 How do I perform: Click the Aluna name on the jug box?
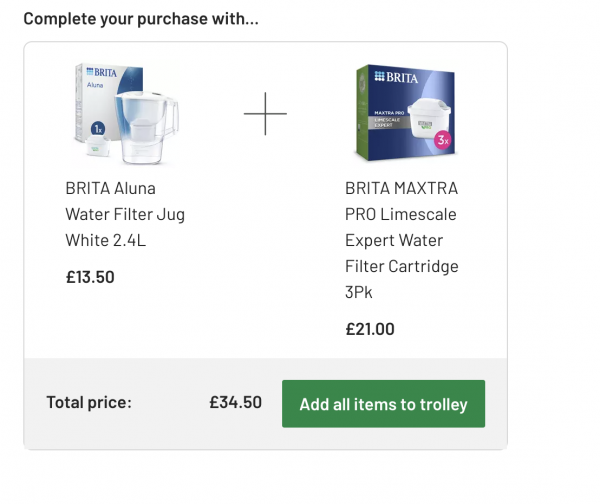point(95,87)
